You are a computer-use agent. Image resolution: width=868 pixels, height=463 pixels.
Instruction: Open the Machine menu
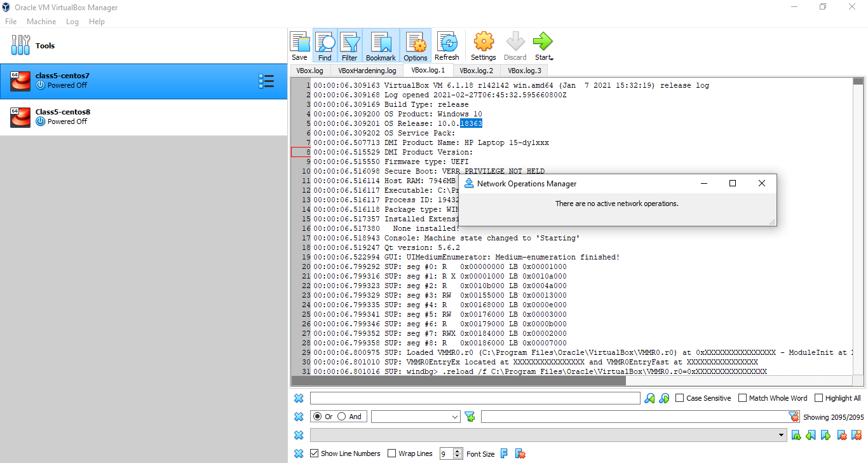(41, 21)
